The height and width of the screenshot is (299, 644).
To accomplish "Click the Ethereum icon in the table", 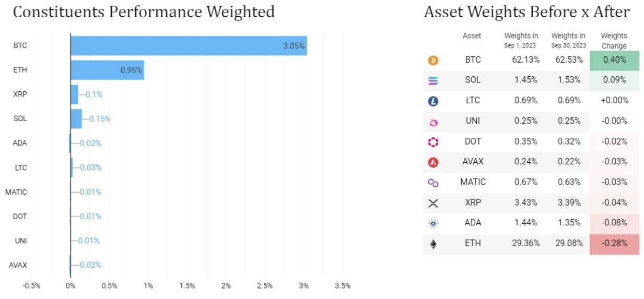I will (433, 244).
